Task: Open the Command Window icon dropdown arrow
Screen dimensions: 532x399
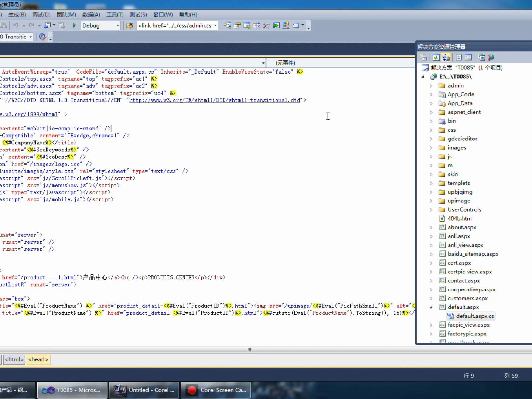Action: coord(303,25)
